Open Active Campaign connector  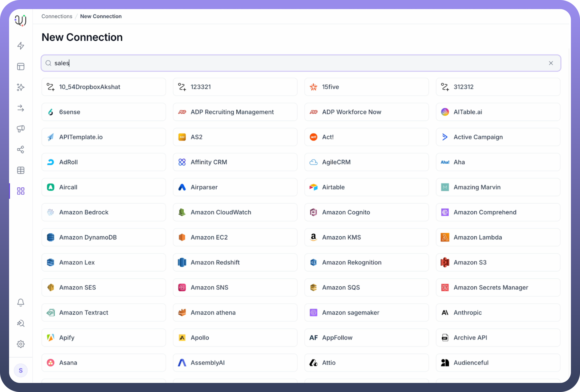tap(498, 137)
